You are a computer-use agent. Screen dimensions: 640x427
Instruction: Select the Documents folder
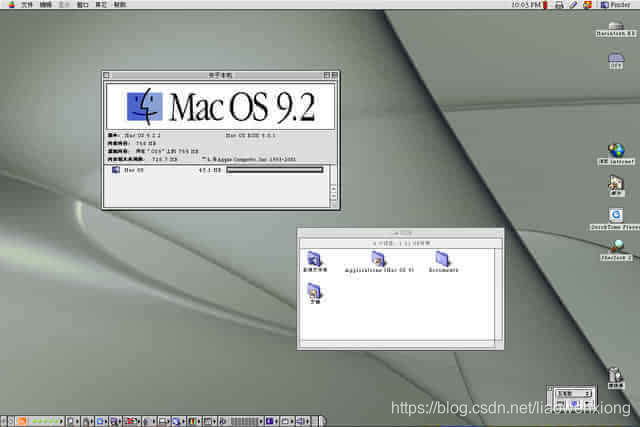(x=443, y=262)
